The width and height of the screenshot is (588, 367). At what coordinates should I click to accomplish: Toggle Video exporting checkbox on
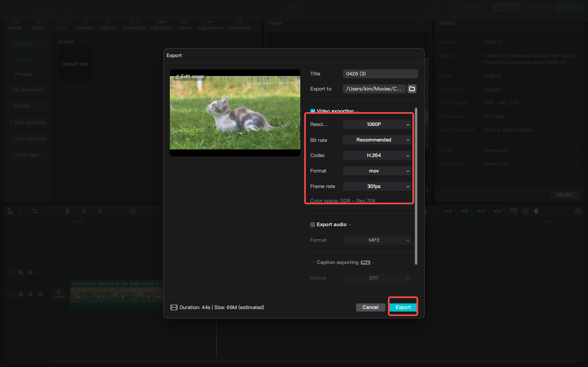pos(313,110)
